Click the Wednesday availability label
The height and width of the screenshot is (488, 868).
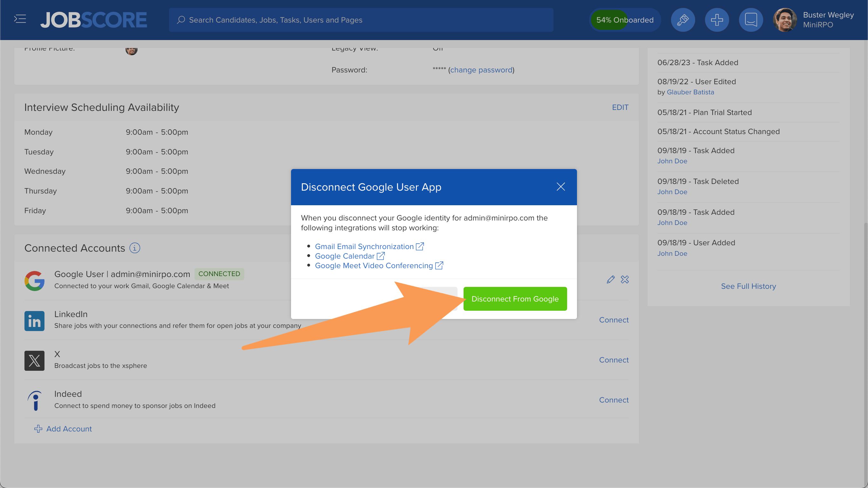[x=45, y=171]
